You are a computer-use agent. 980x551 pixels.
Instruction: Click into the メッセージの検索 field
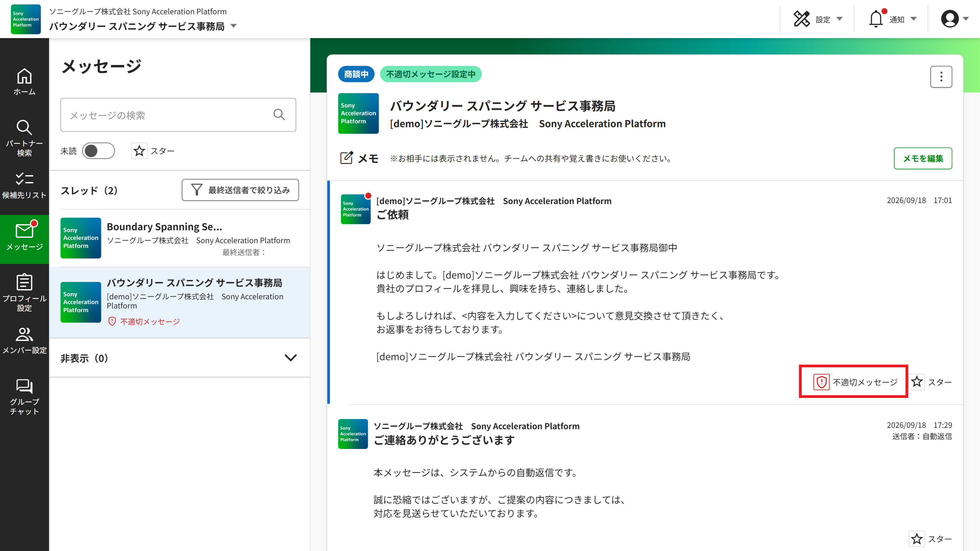tap(178, 115)
